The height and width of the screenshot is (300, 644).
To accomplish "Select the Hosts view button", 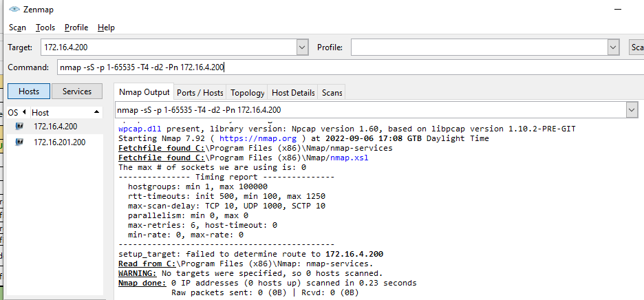I will (x=29, y=92).
